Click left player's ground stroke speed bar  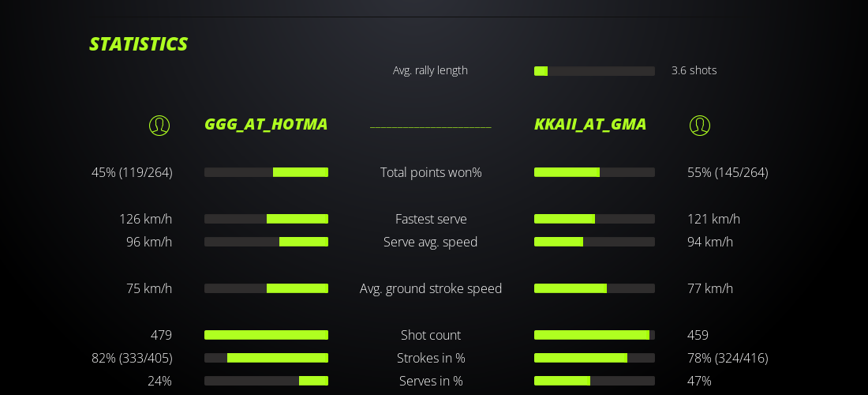click(x=266, y=288)
